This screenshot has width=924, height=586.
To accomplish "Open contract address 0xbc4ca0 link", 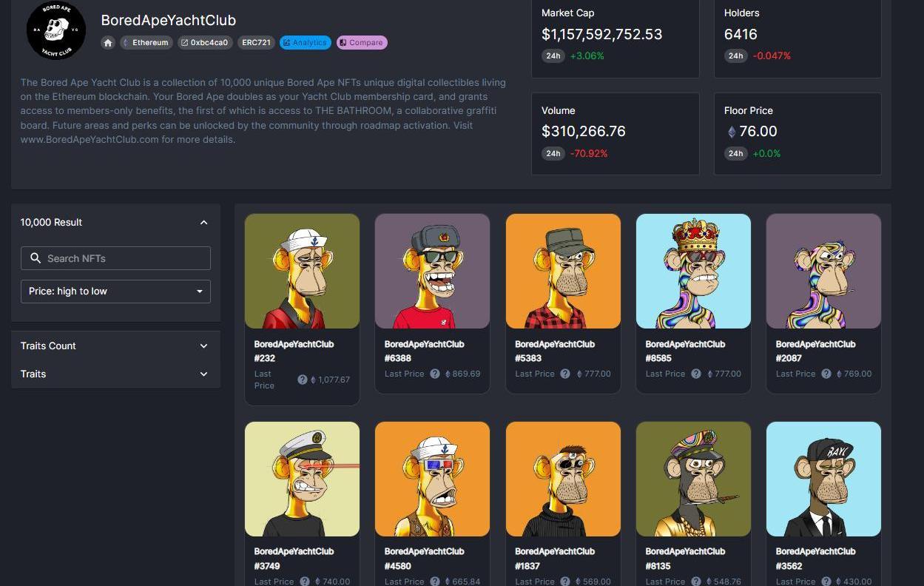I will 205,43.
